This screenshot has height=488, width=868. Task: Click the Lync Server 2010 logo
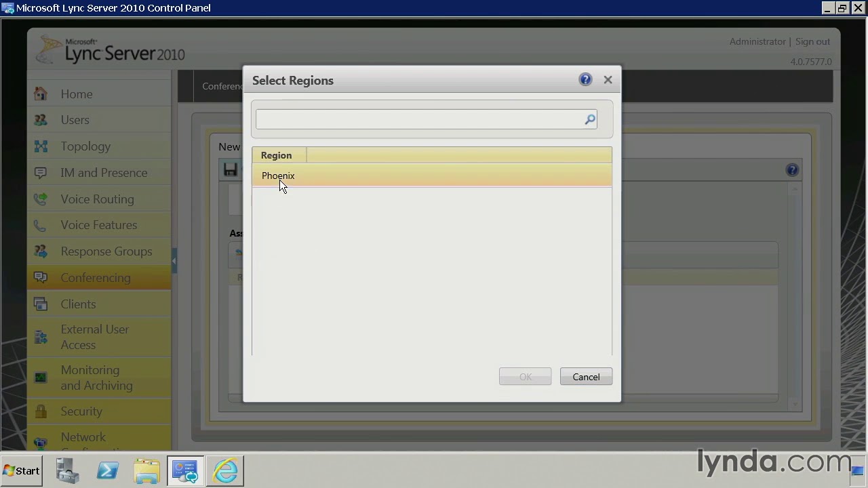click(x=110, y=50)
